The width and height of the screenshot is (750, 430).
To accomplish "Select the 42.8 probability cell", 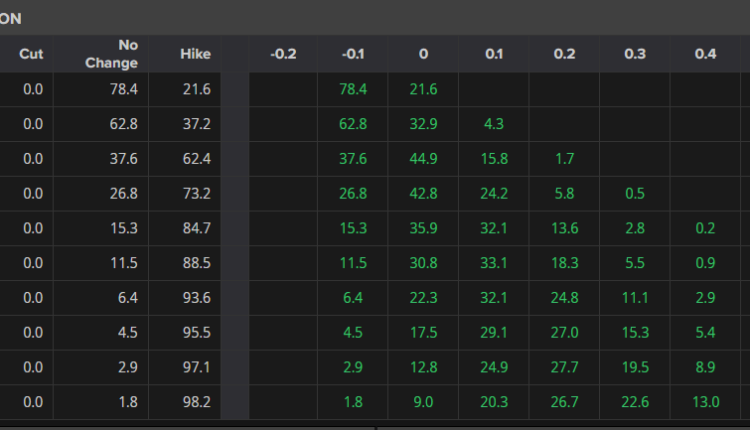I will (x=424, y=194).
